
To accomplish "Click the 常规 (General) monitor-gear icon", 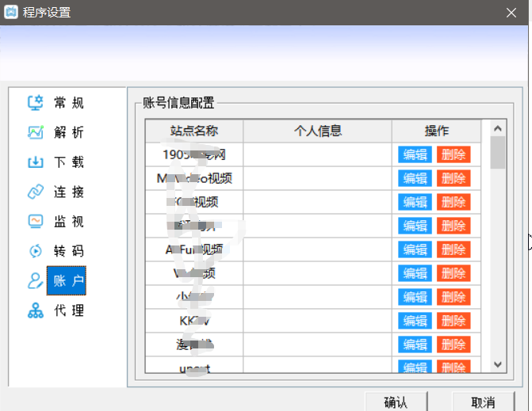I will pyautogui.click(x=36, y=103).
